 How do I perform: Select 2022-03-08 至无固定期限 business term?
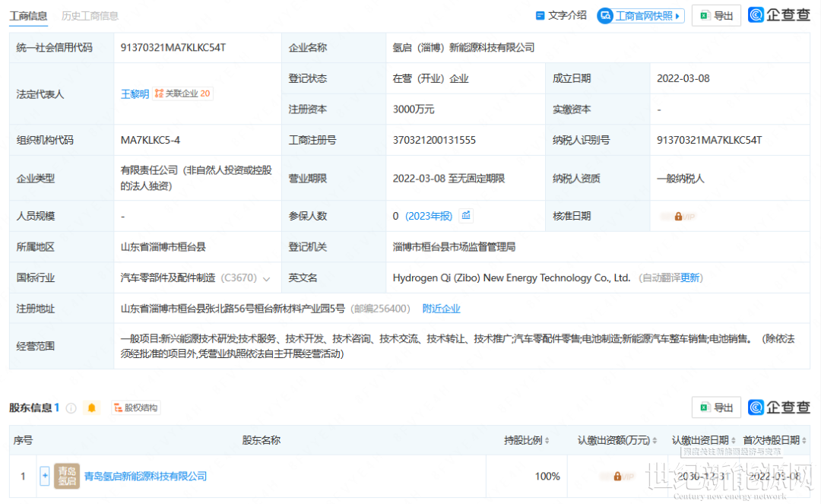pos(449,179)
